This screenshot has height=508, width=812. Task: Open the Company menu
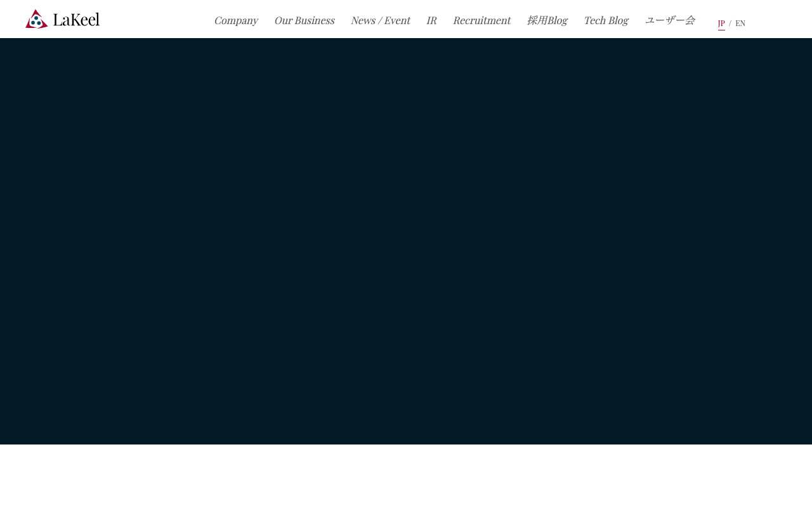[236, 19]
